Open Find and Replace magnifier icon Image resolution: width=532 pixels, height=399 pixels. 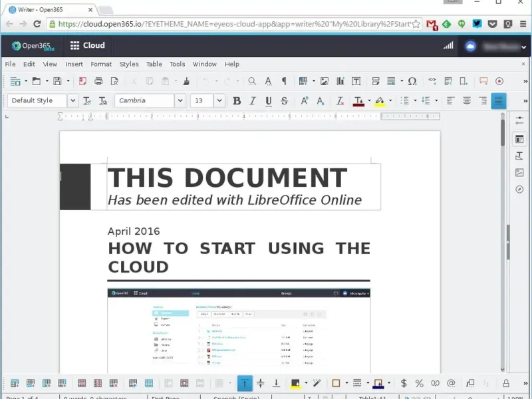tap(252, 81)
